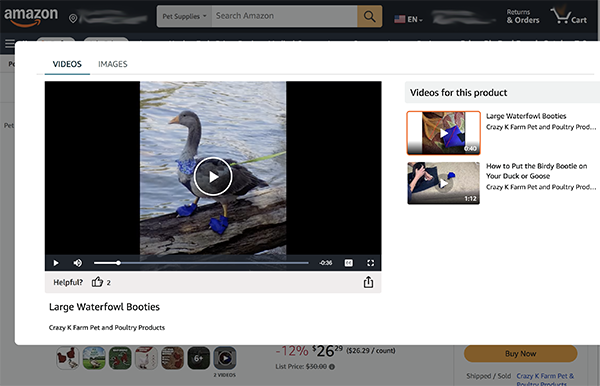Seek on the video progress slider
Screen dimensions: 600x386
pos(201,263)
